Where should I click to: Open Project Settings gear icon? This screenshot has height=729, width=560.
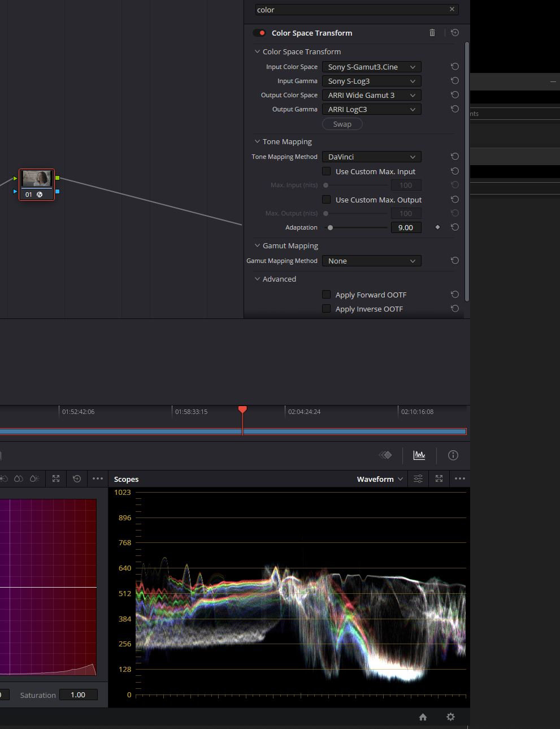tap(450, 717)
